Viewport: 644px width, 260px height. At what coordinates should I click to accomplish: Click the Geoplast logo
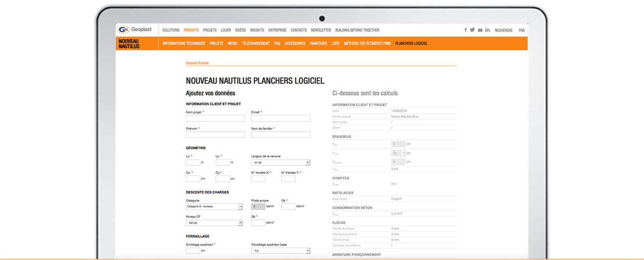135,30
